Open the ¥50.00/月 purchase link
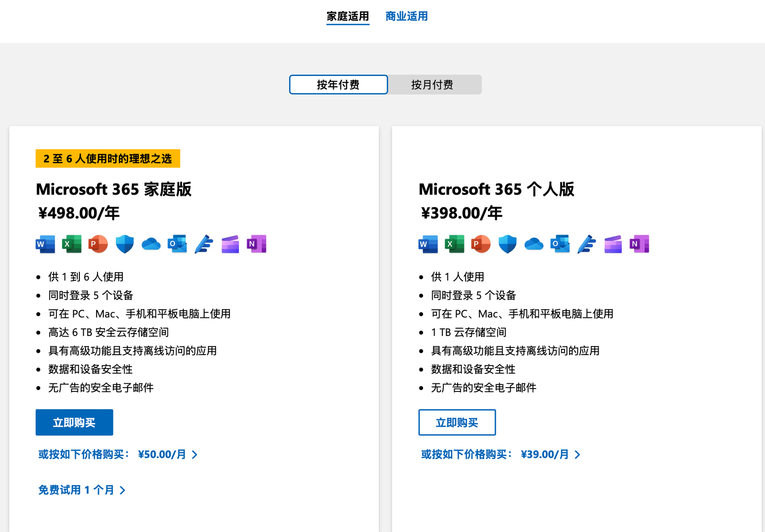The height and width of the screenshot is (532, 765). coord(118,455)
